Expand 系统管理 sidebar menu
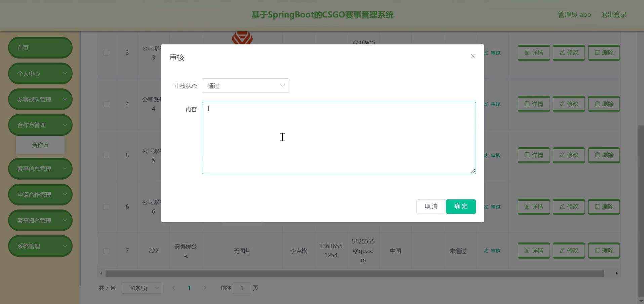The height and width of the screenshot is (304, 644). [40, 246]
